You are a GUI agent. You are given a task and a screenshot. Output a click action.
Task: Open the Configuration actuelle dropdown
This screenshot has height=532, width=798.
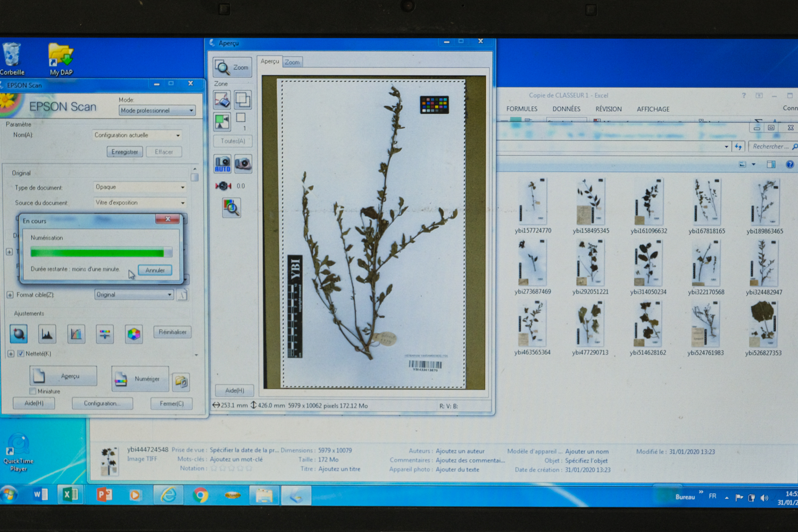pyautogui.click(x=137, y=135)
